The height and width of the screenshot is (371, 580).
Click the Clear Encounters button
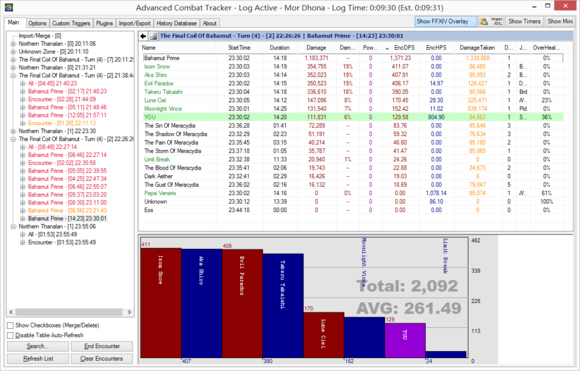[x=102, y=358]
